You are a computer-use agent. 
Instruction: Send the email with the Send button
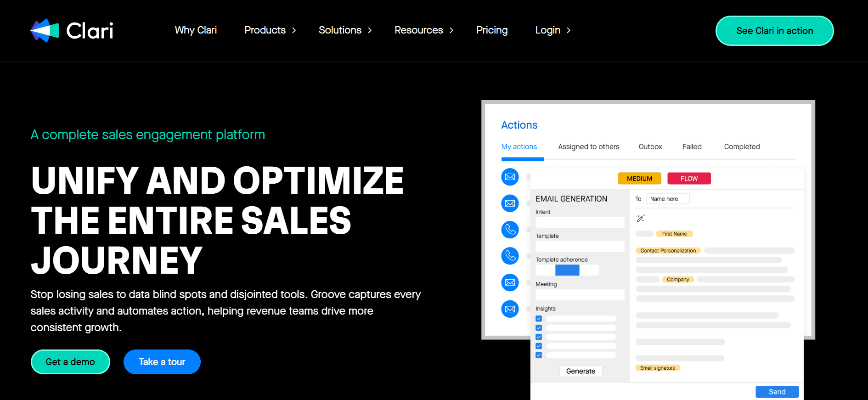point(777,392)
